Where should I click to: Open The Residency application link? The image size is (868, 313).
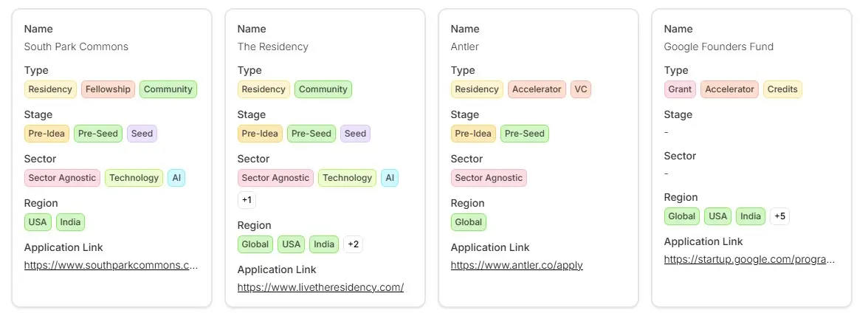(320, 287)
